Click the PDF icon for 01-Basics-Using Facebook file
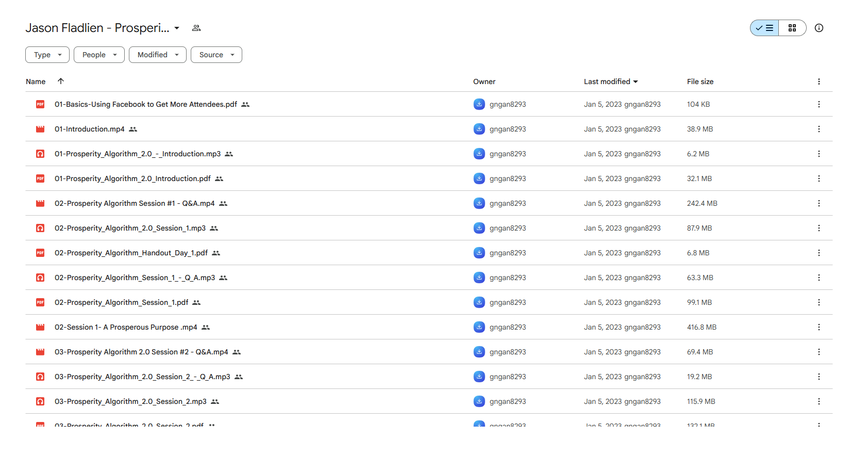868x455 pixels. [40, 104]
